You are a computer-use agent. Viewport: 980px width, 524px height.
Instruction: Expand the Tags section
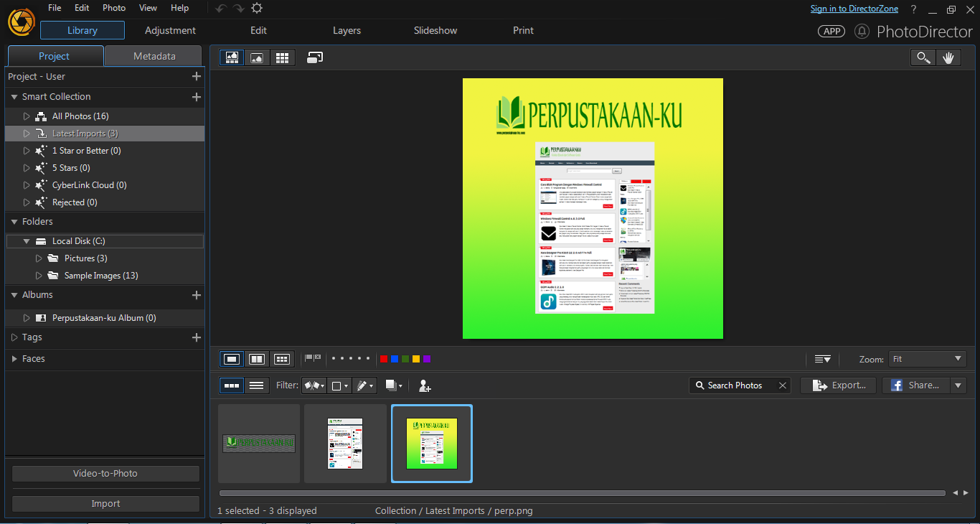(x=14, y=337)
